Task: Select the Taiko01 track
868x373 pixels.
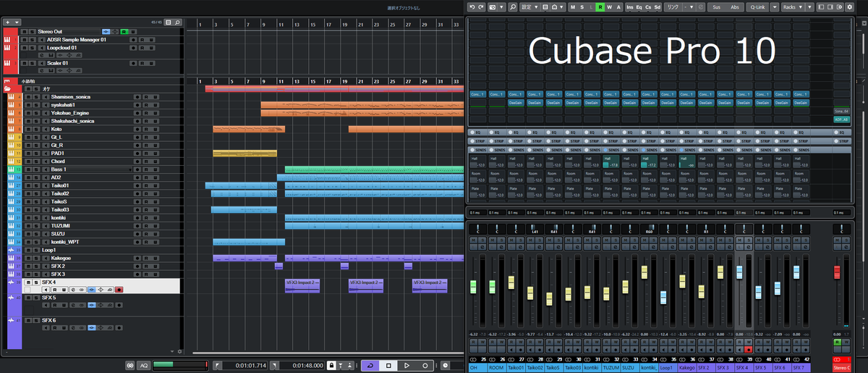Action: point(60,185)
